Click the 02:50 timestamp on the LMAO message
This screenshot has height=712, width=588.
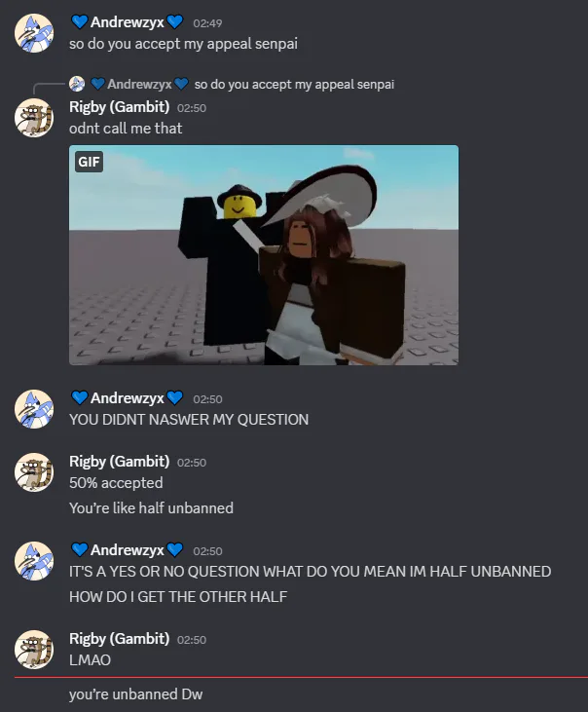coord(192,640)
